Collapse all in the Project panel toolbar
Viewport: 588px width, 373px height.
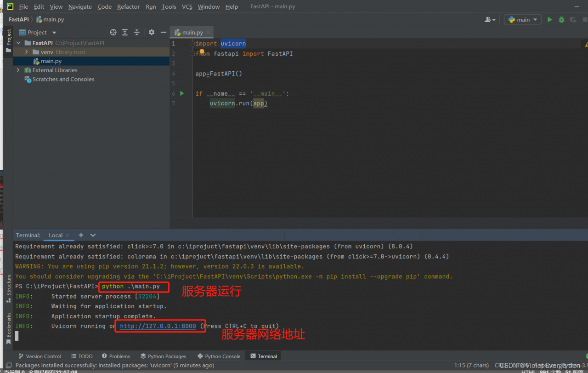coord(136,32)
